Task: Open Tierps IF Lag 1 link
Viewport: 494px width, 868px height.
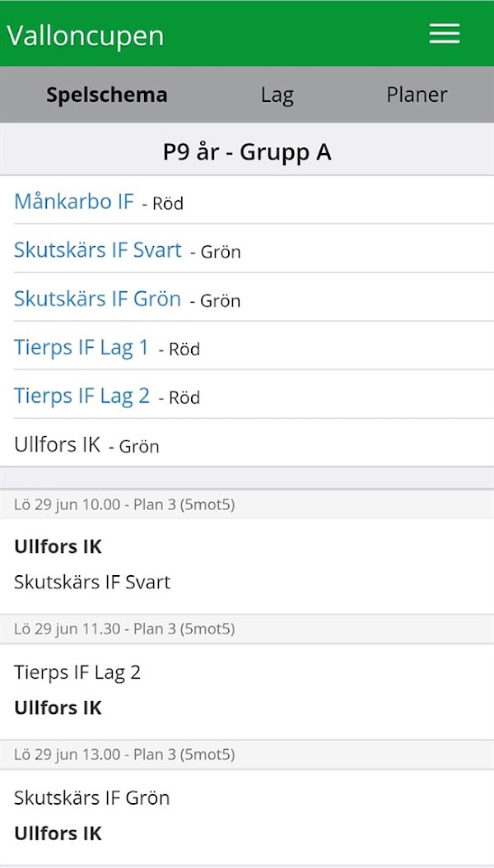Action: click(81, 347)
